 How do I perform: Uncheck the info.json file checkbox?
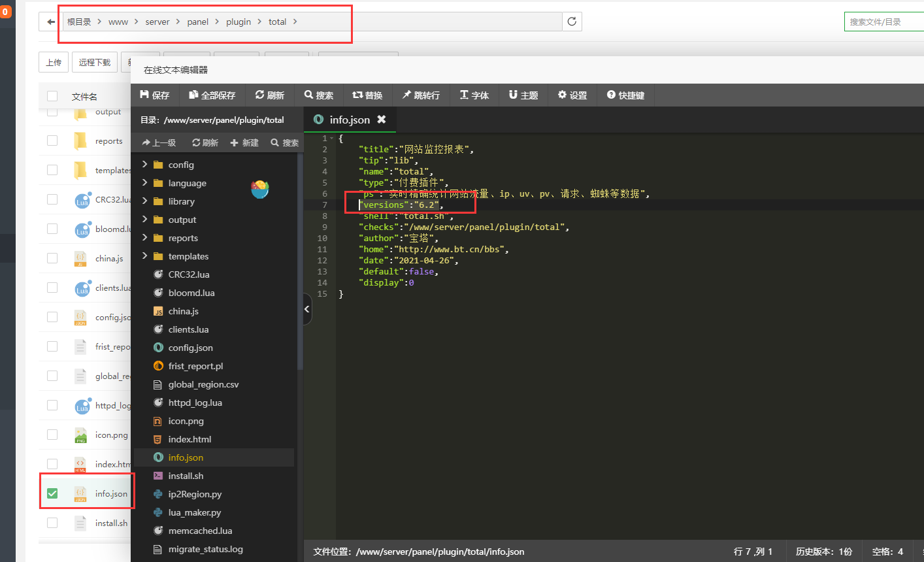click(x=52, y=493)
